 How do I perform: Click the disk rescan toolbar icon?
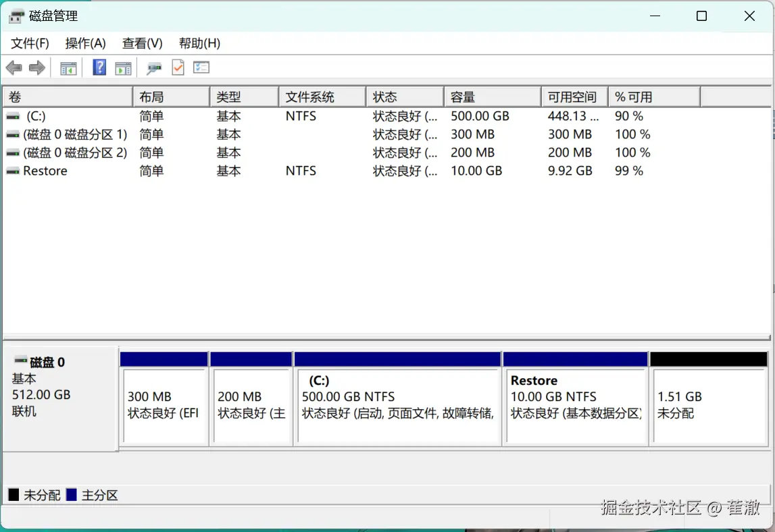pos(153,68)
